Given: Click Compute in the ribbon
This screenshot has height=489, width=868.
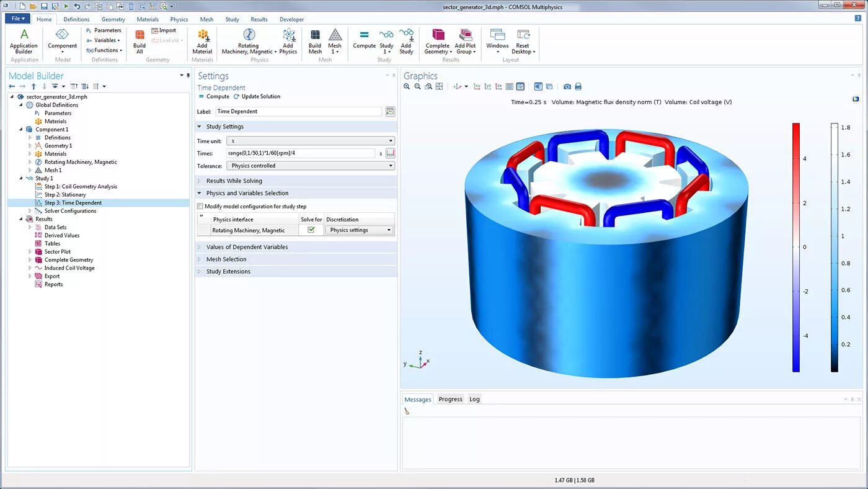Looking at the screenshot, I should [x=365, y=39].
